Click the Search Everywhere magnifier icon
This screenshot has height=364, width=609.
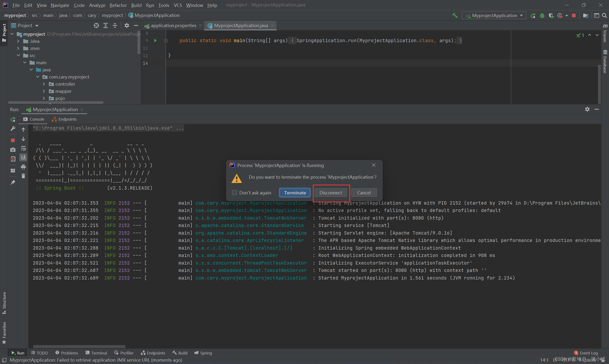[604, 16]
